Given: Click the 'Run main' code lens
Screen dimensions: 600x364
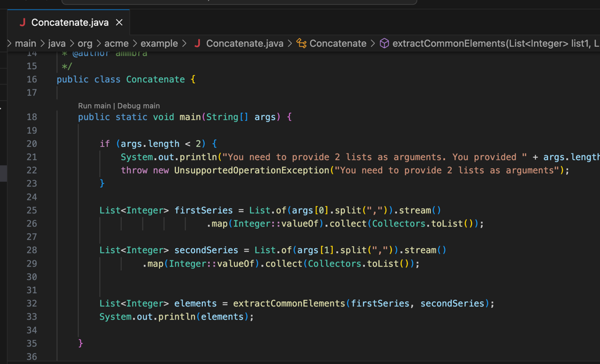Looking at the screenshot, I should (94, 105).
